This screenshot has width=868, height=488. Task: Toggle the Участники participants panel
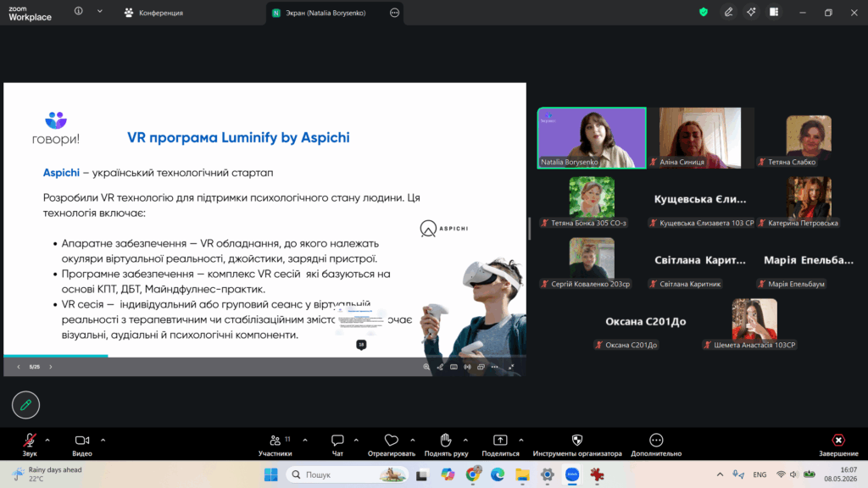pos(275,445)
